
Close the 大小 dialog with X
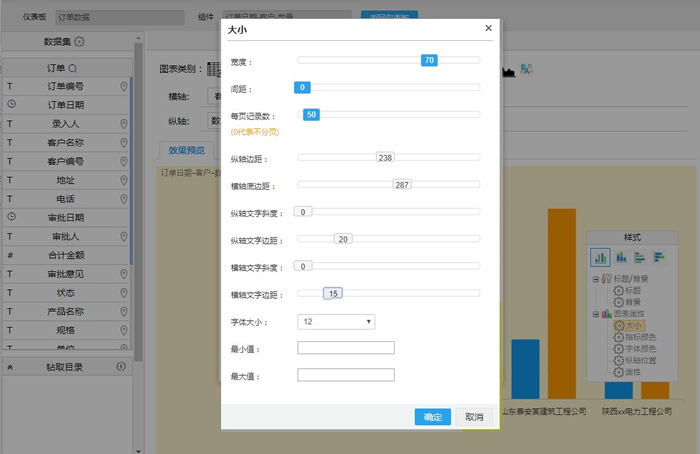point(488,29)
